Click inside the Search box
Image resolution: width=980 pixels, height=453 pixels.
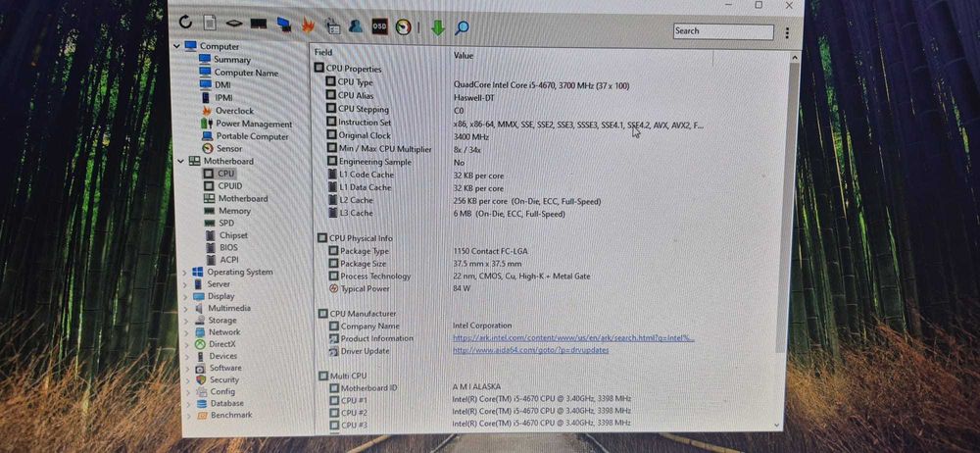[723, 31]
